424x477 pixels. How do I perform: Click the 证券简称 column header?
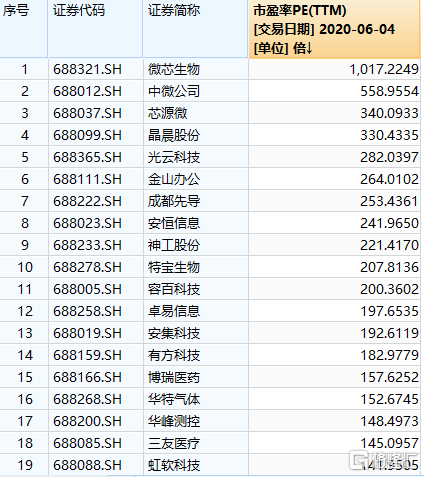196,29
